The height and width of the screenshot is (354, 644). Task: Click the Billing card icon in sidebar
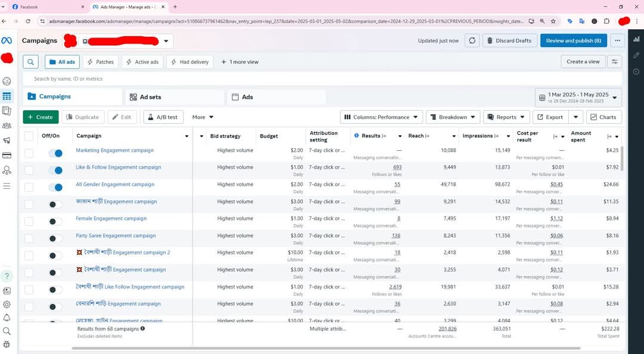coord(7,156)
